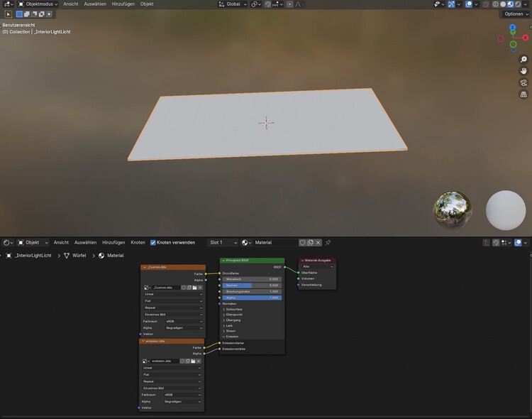The width and height of the screenshot is (532, 419).
Task: Switch perspective/orthographic with the grid icon
Action: click(523, 94)
